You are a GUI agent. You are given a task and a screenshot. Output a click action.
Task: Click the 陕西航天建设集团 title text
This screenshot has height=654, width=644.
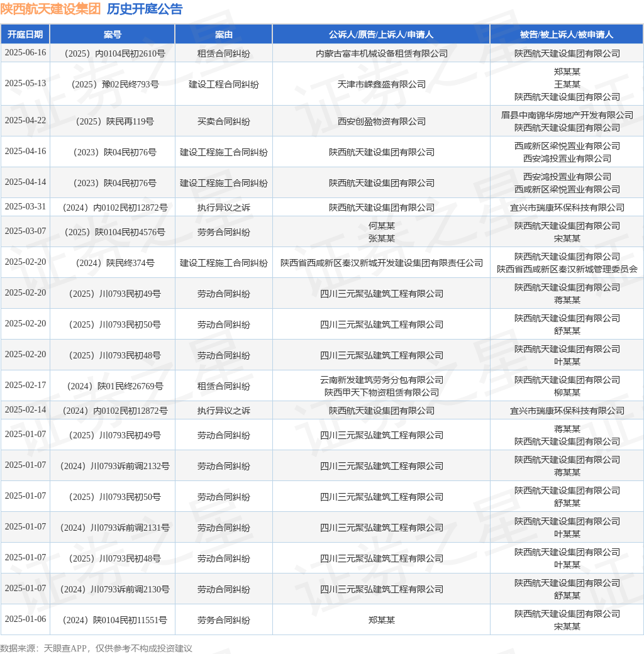click(50, 9)
